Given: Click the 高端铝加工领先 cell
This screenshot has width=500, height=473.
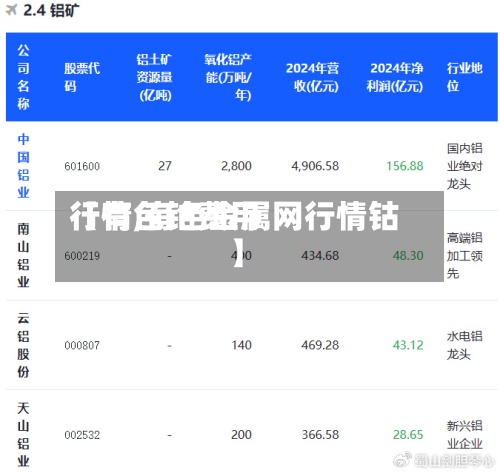Looking at the screenshot, I should 465,256.
